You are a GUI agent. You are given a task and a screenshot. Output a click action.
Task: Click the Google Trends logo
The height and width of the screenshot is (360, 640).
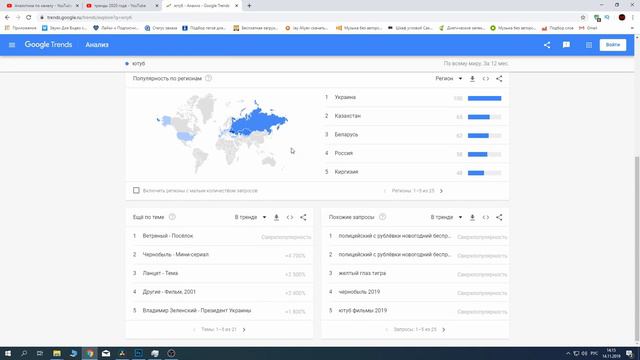(48, 44)
